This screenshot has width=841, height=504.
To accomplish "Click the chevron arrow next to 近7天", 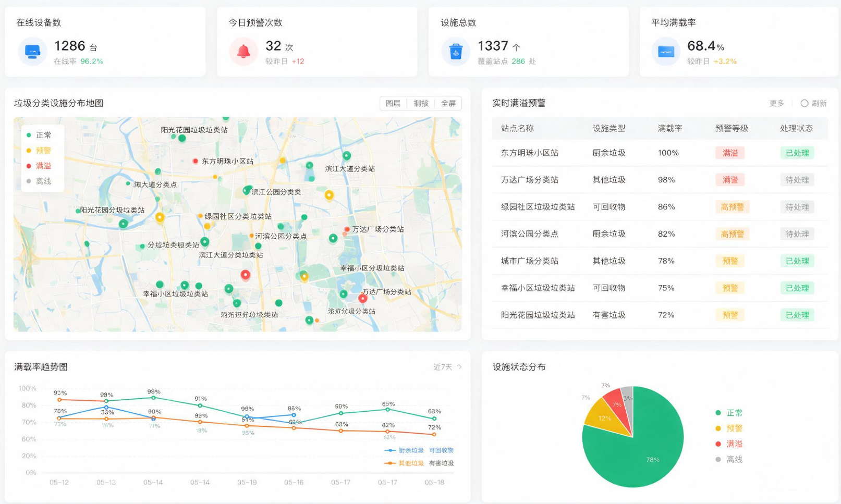I will 459,367.
